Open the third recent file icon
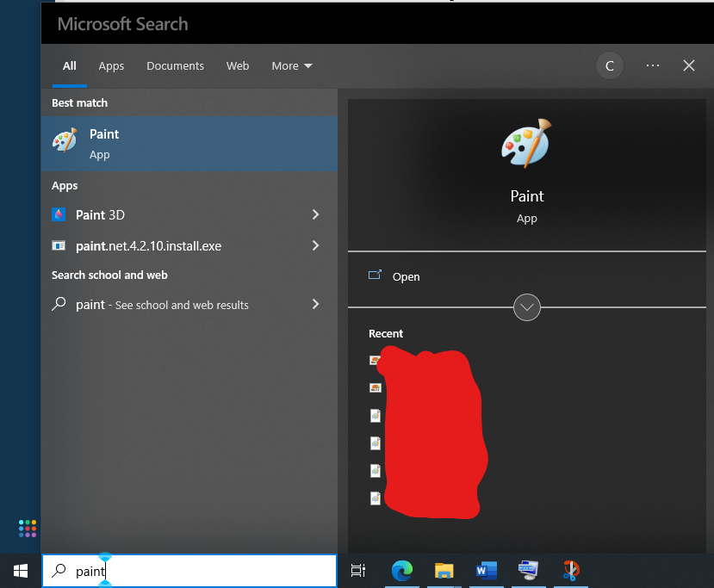The image size is (714, 588). [376, 416]
